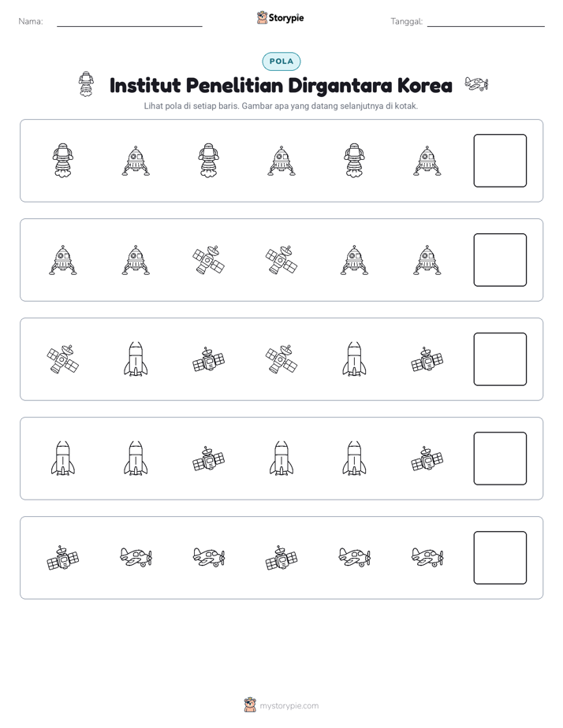Click the empty answer box in row two
The height and width of the screenshot is (728, 563).
(x=500, y=260)
